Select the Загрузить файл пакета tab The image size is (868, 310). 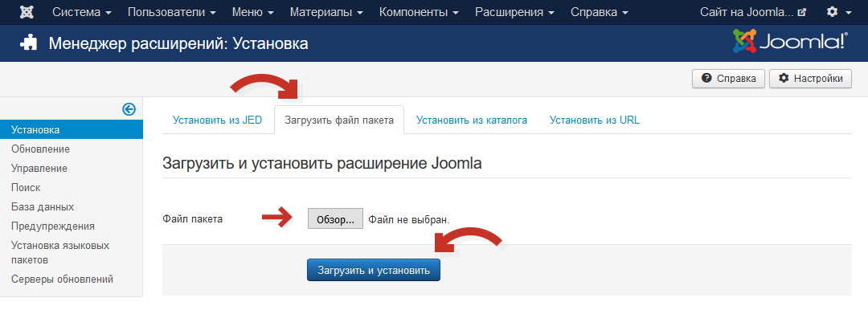[339, 120]
